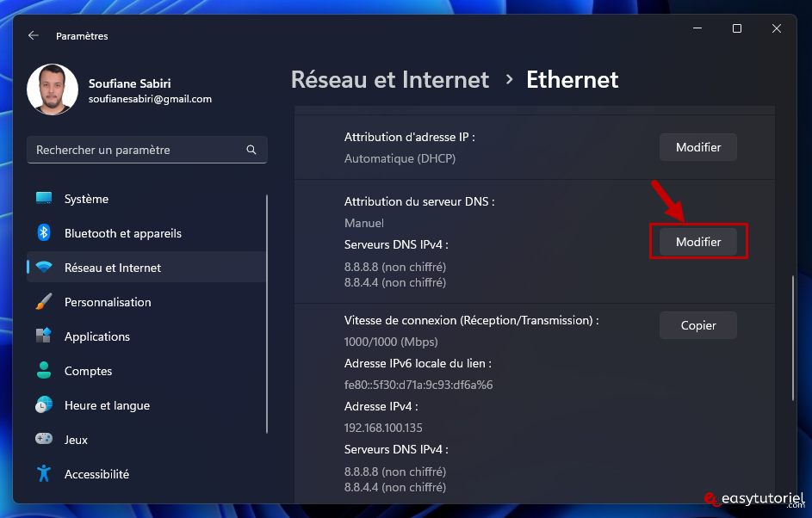Image resolution: width=812 pixels, height=518 pixels.
Task: Click the back arrow near Paramètres
Action: (x=33, y=35)
